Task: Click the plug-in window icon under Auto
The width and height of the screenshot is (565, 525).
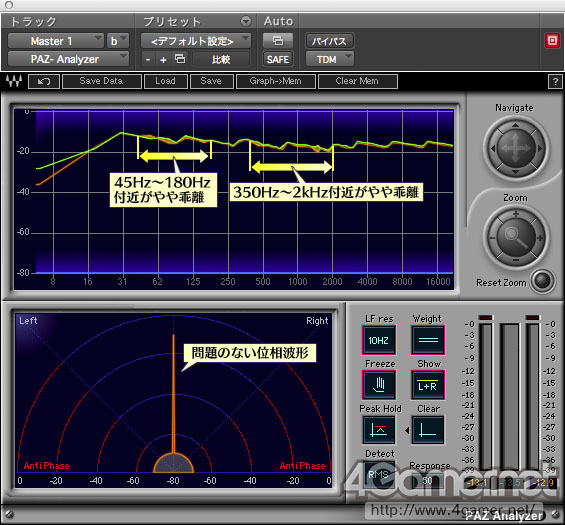Action: coord(278,41)
